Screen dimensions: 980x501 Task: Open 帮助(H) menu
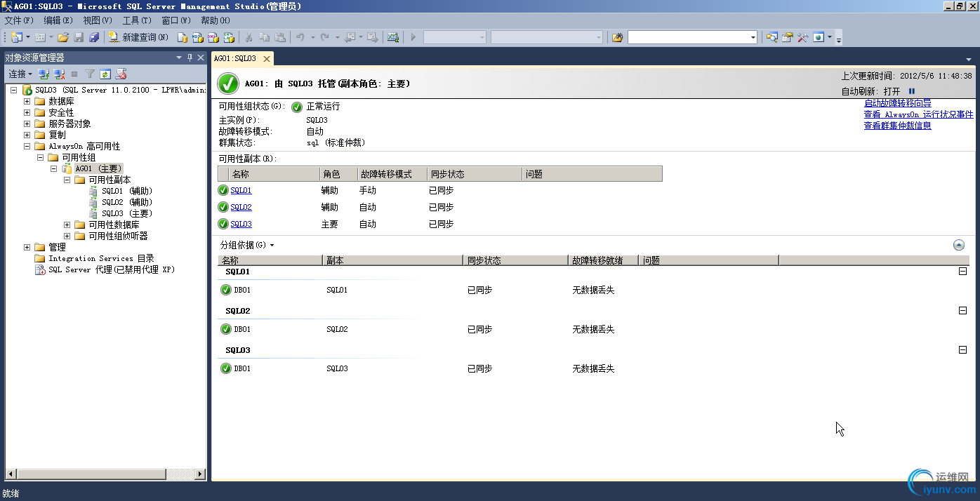tap(216, 20)
